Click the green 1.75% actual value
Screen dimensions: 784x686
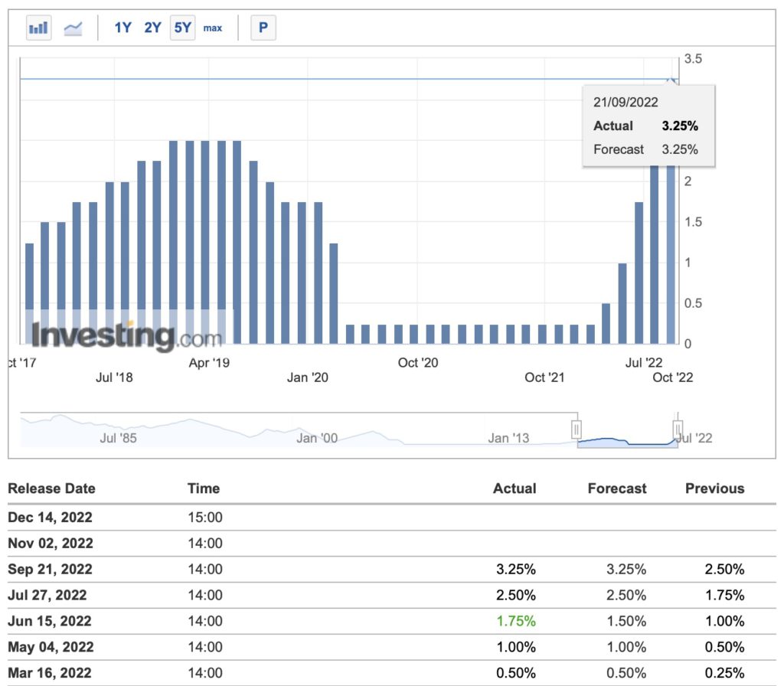pyautogui.click(x=514, y=621)
